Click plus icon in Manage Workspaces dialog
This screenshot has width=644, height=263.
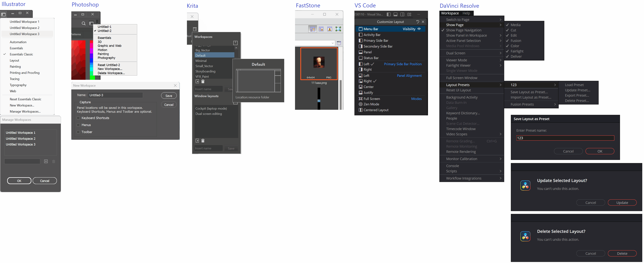[46, 161]
